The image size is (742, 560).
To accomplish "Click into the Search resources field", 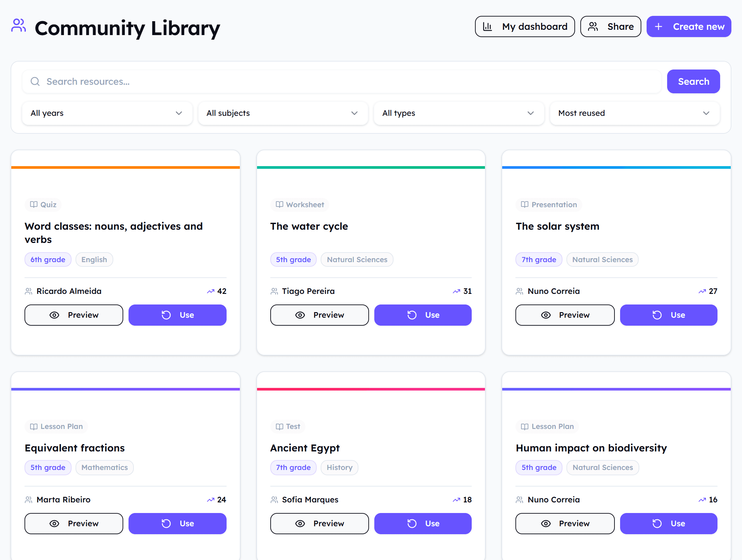I will coord(342,81).
